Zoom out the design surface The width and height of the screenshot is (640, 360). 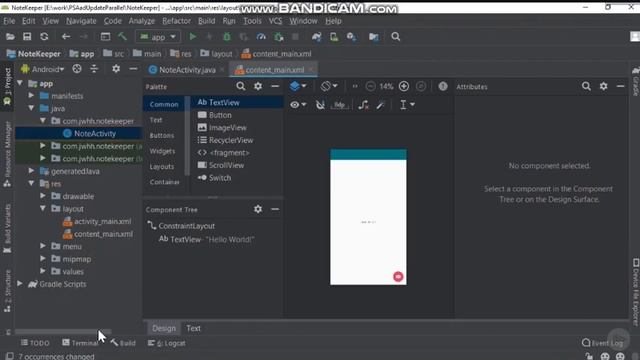click(370, 86)
